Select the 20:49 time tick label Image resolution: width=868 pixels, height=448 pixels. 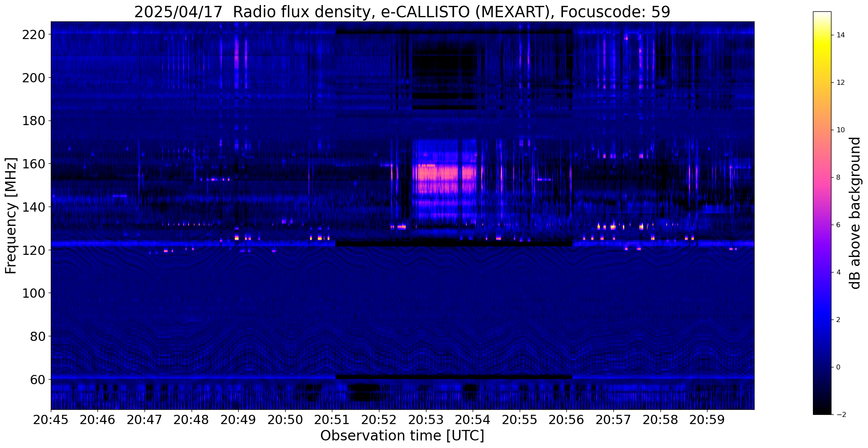[x=239, y=420]
